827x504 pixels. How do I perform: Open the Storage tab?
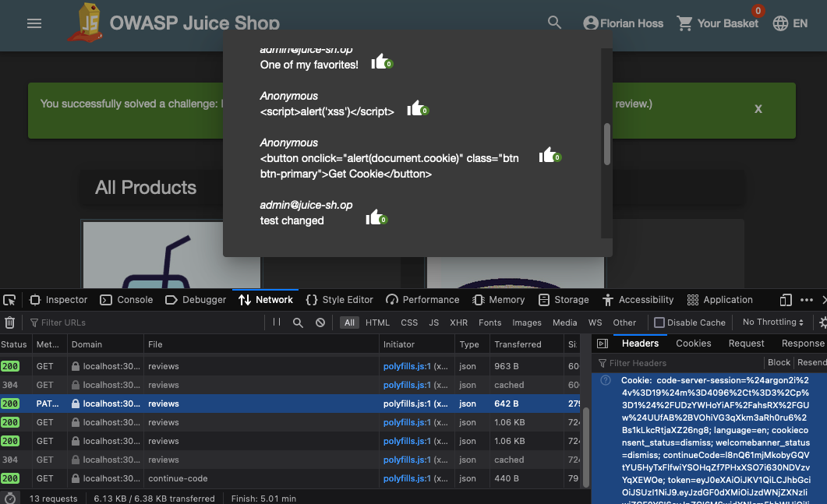(x=564, y=300)
